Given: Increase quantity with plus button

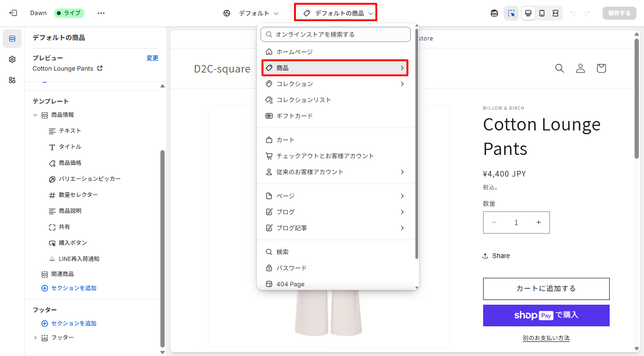Looking at the screenshot, I should (539, 222).
